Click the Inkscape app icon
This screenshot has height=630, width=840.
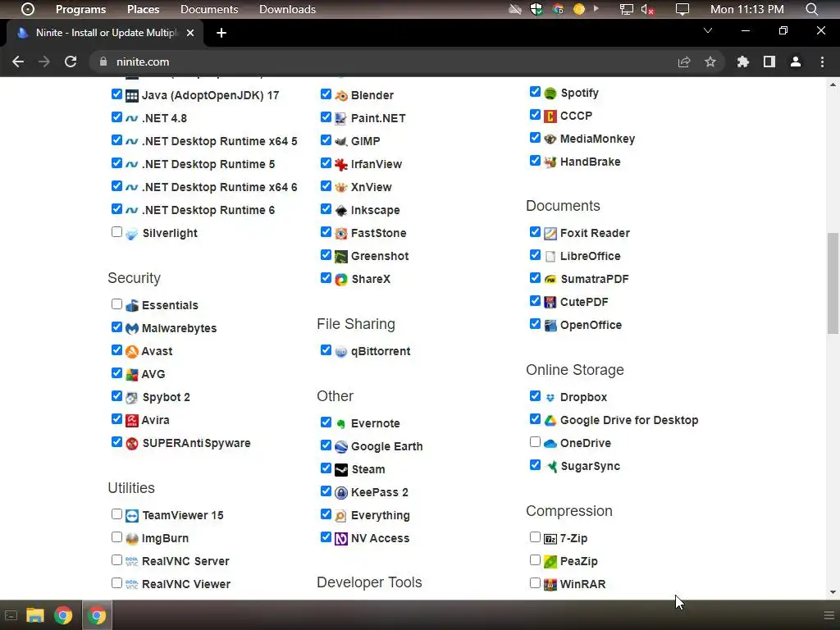(340, 211)
